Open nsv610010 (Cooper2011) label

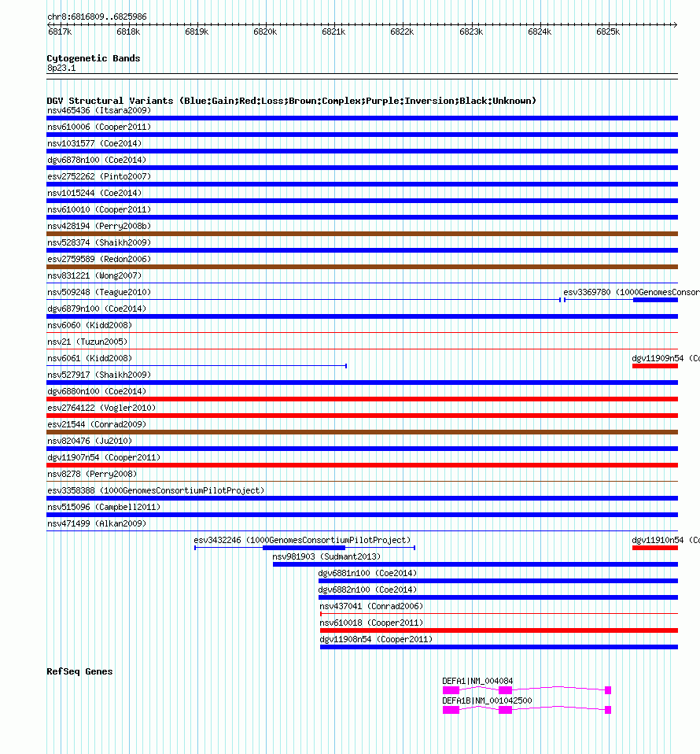pos(99,209)
